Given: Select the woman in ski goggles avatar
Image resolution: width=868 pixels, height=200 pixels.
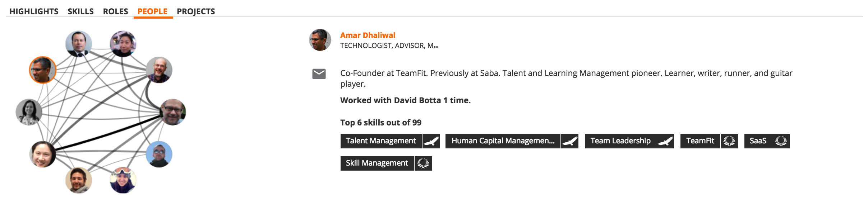Looking at the screenshot, I should click(123, 180).
